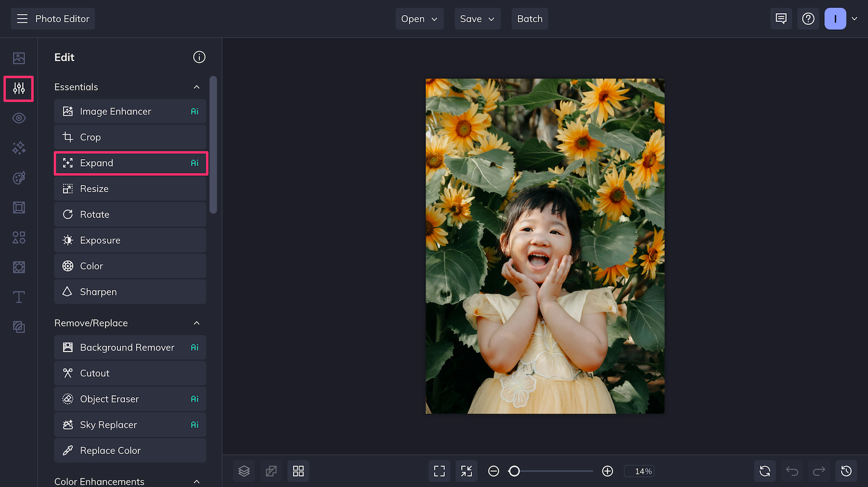The height and width of the screenshot is (487, 868).
Task: Click the zoom slider handle
Action: coord(515,471)
